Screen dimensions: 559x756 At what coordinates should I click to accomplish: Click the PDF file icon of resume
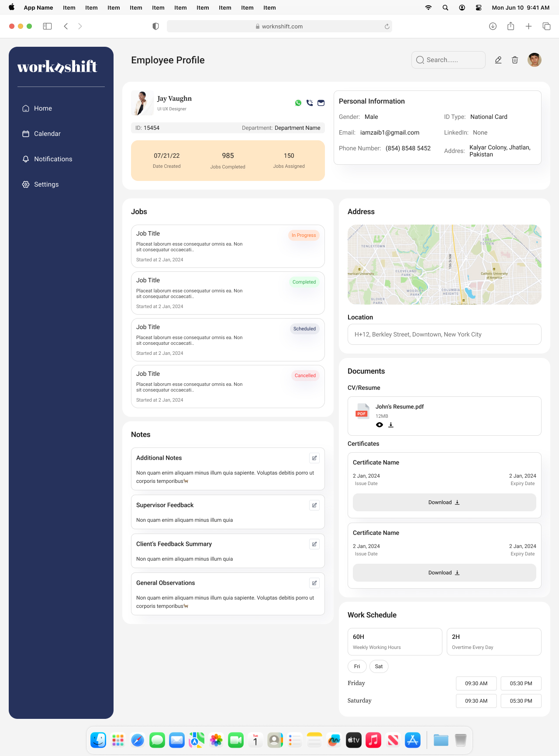point(362,411)
